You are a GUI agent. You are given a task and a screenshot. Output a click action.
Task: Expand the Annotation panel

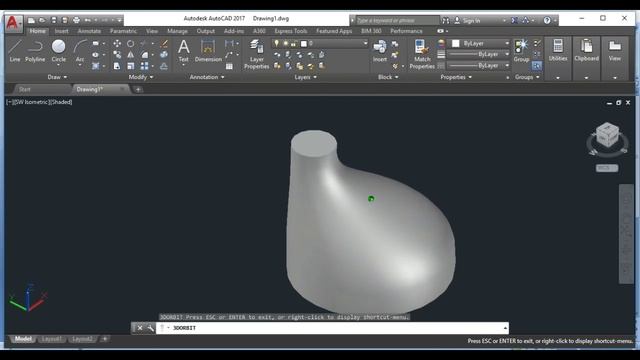207,77
